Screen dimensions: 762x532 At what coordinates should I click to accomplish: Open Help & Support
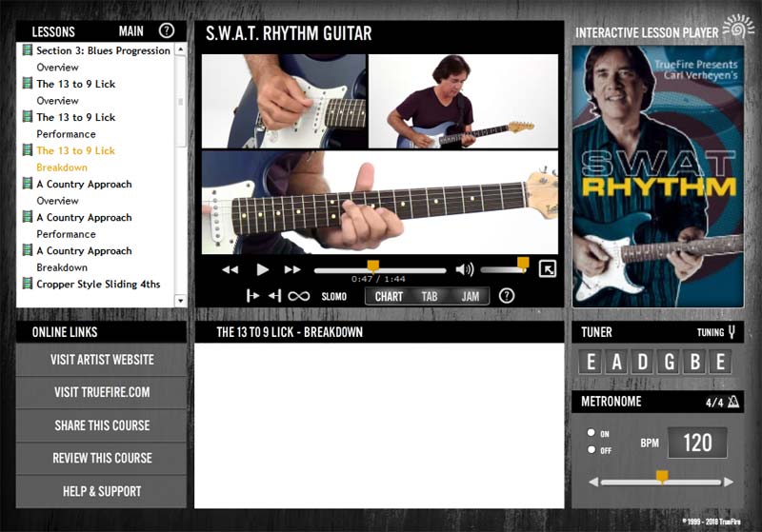102,491
